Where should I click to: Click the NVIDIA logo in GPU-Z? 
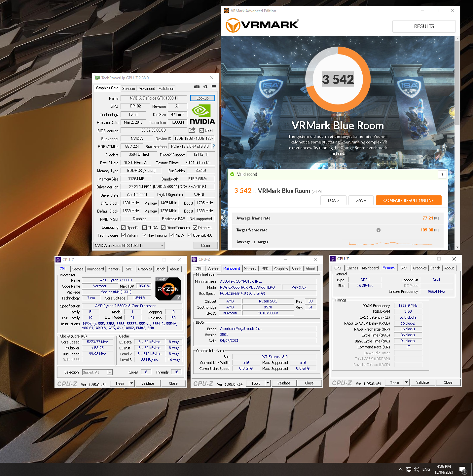202,114
